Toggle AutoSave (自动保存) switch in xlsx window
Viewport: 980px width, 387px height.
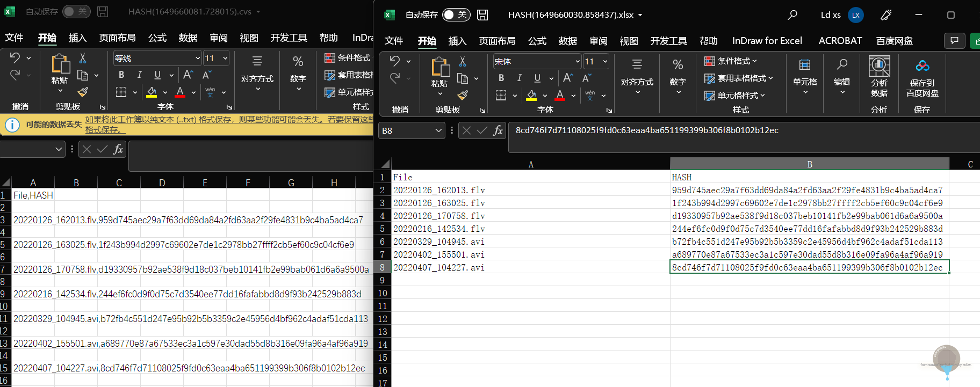tap(456, 15)
